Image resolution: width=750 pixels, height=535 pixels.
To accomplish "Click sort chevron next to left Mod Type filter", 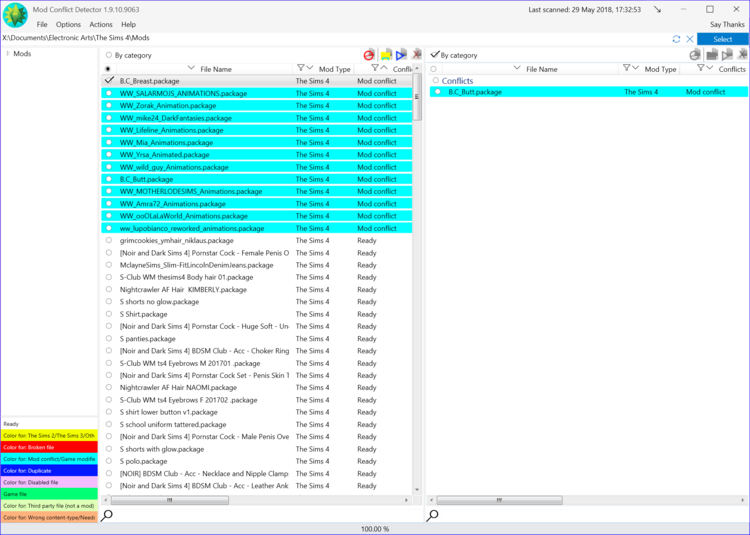I will pyautogui.click(x=309, y=68).
